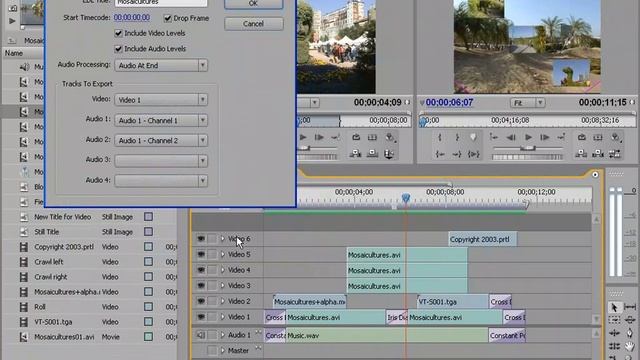Select Crawl left in the Project panel
The height and width of the screenshot is (360, 640).
pyautogui.click(x=49, y=262)
